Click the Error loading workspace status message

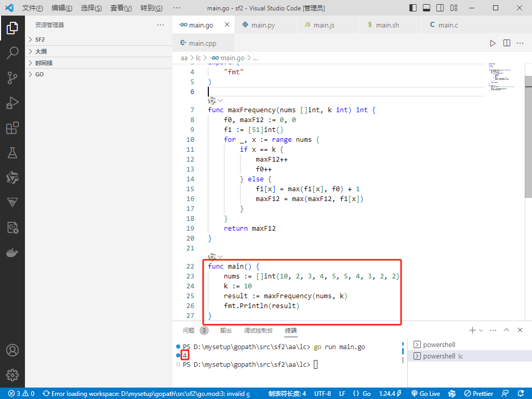click(147, 394)
